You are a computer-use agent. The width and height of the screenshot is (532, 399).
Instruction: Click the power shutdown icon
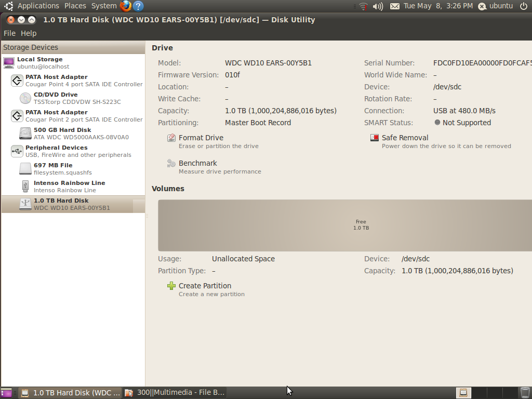pos(524,6)
